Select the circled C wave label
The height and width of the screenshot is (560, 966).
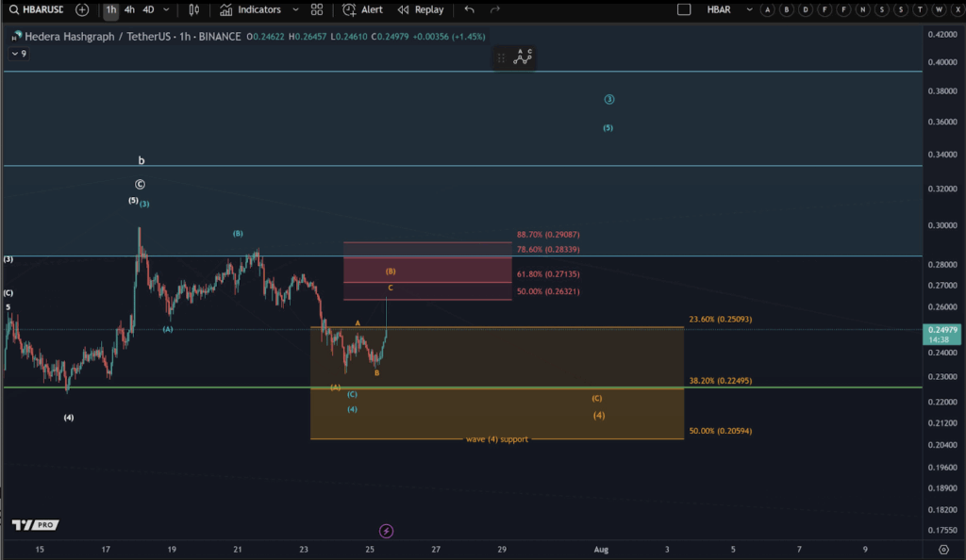(x=140, y=185)
